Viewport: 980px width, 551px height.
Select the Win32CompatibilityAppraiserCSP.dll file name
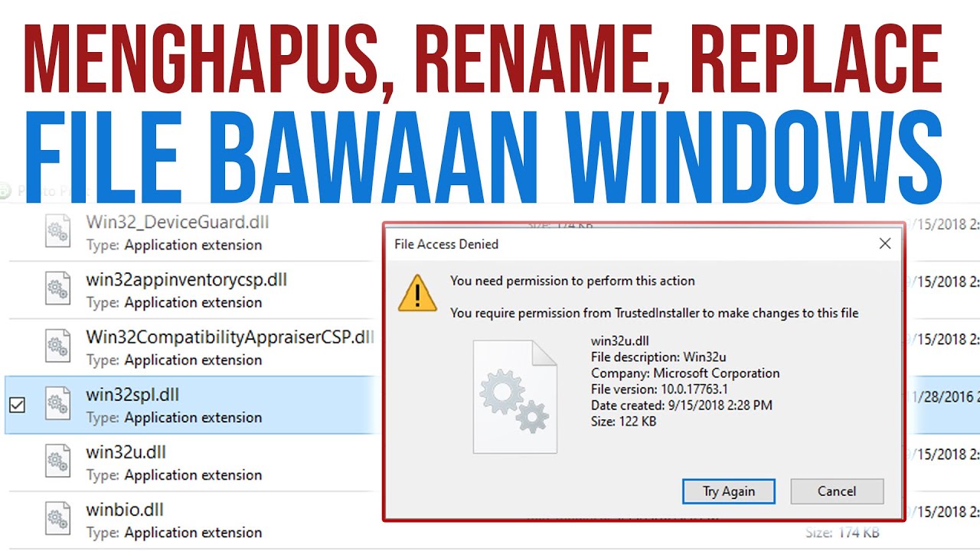(230, 337)
